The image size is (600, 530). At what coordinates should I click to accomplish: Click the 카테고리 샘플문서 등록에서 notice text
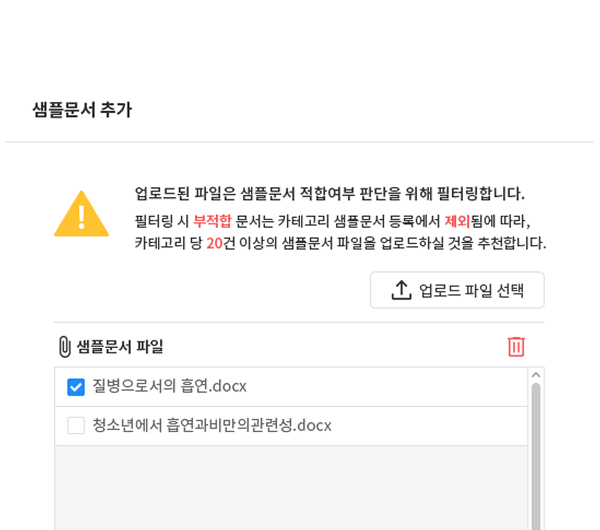coord(359,221)
